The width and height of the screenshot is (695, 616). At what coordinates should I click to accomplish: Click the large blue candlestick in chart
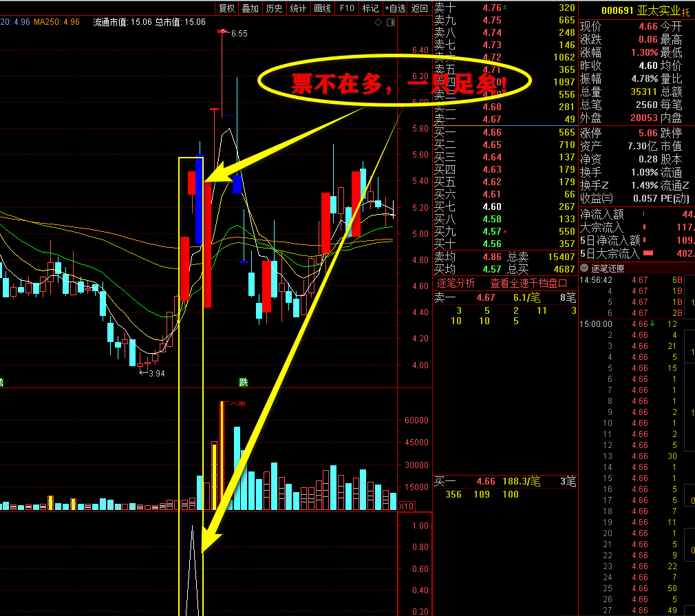[x=200, y=200]
